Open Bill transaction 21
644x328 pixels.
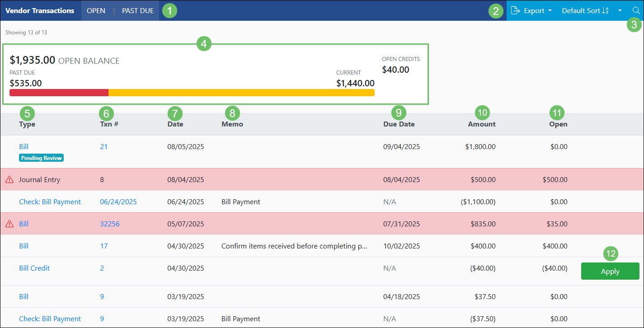tap(104, 146)
